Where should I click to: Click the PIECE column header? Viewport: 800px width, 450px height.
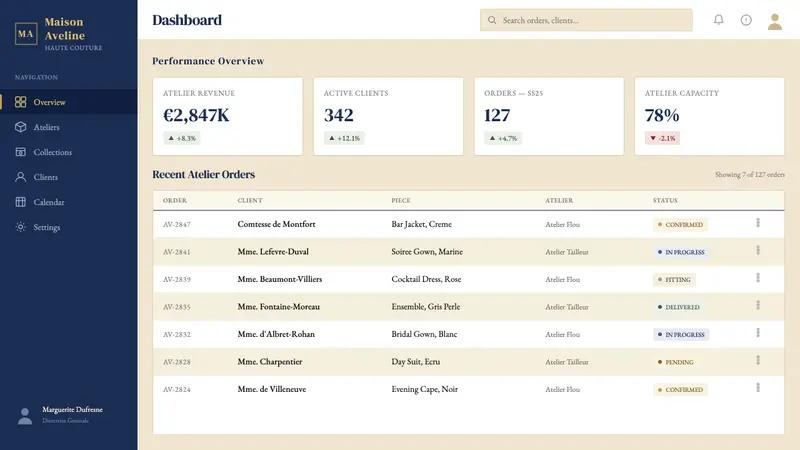point(401,201)
